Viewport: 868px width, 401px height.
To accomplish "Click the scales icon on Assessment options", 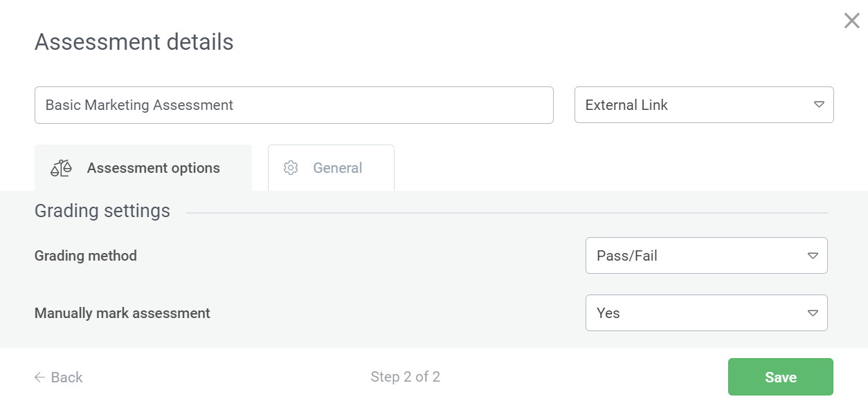I will coord(61,168).
